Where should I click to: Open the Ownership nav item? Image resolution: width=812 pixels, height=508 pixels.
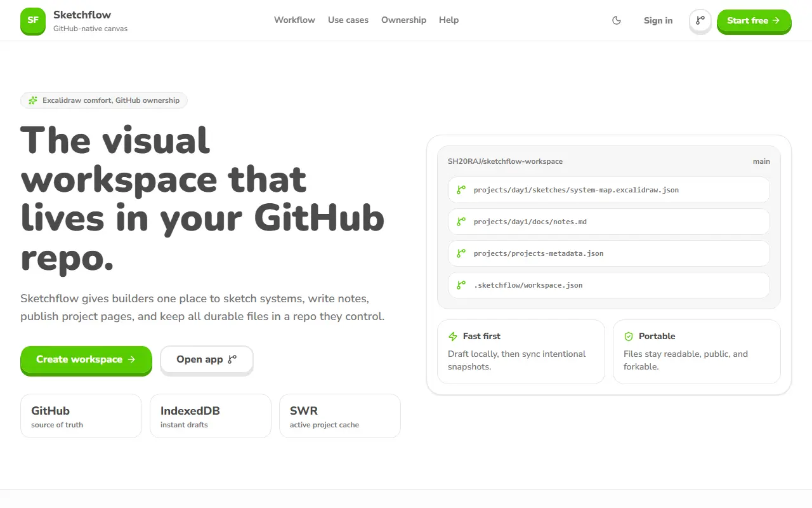pos(403,20)
